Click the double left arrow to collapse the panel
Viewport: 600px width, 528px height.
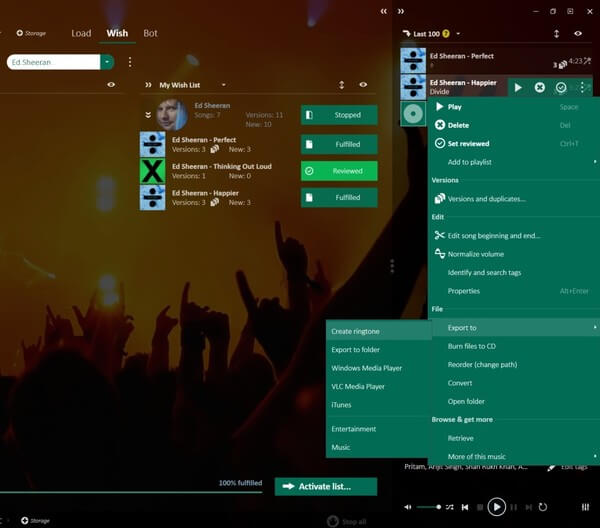383,11
